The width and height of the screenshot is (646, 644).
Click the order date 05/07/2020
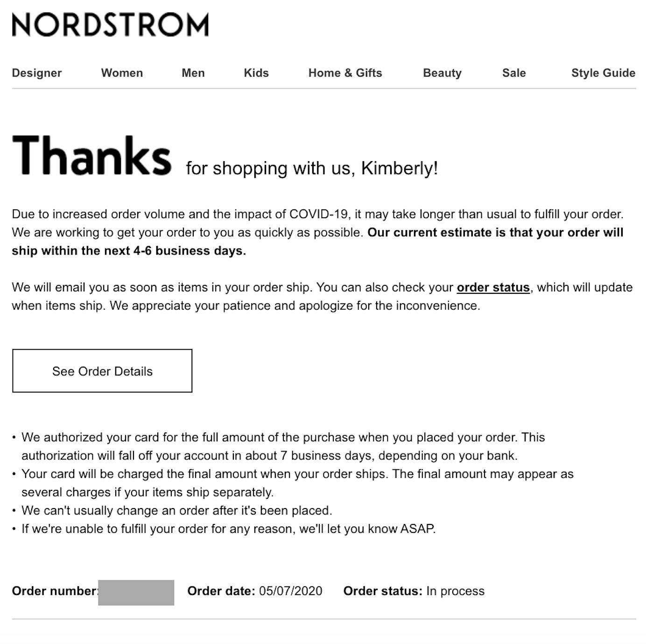point(290,591)
